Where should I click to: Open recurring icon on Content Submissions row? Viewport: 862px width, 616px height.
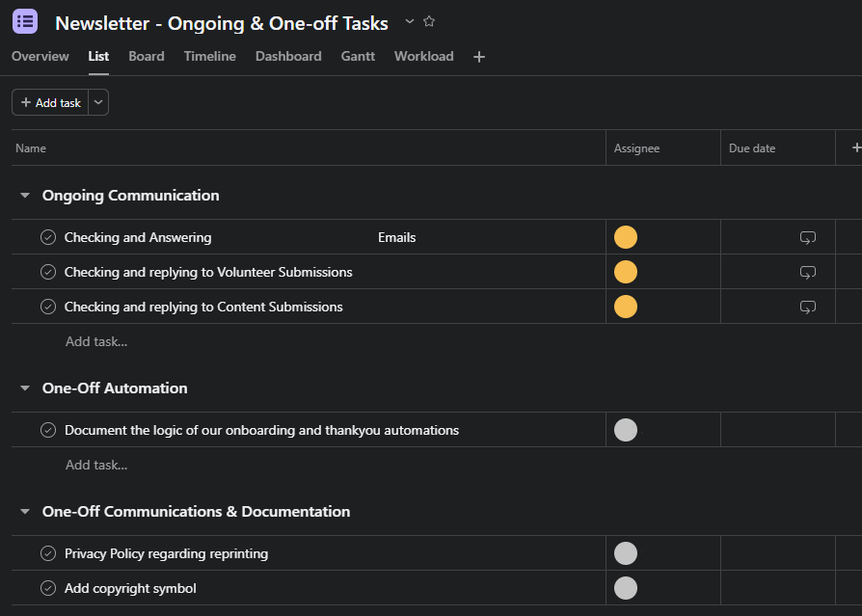tap(808, 307)
